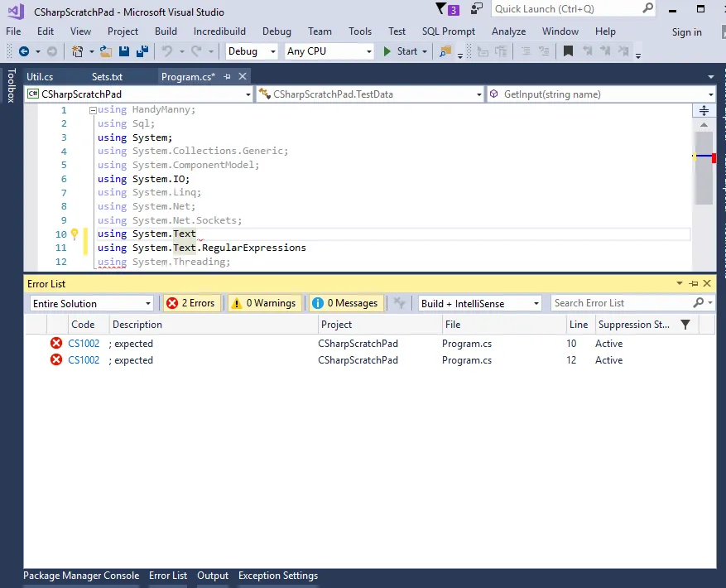
Task: Save Program.cs with the floppy disk icon
Action: click(x=124, y=51)
